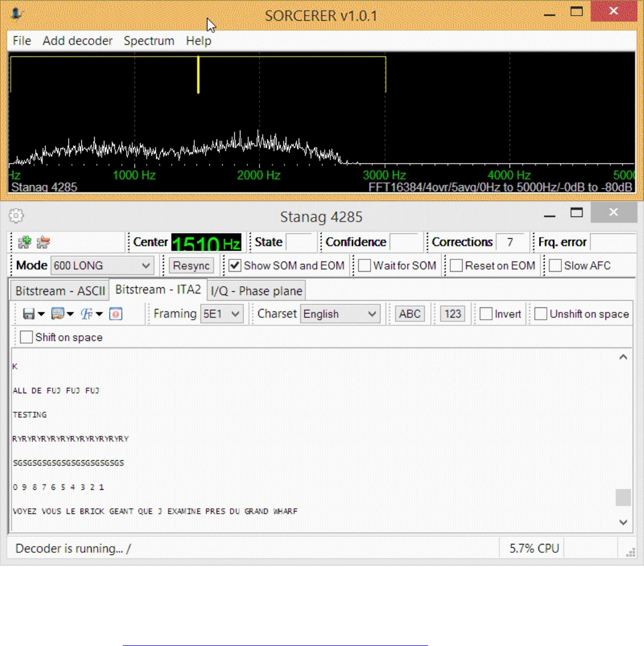This screenshot has height=646, width=644.
Task: Click the 'Decoder is running...' status text
Action: point(73,548)
